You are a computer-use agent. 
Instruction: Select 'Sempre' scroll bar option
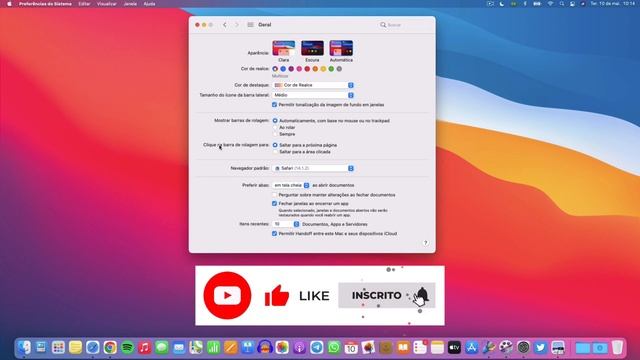tap(275, 134)
